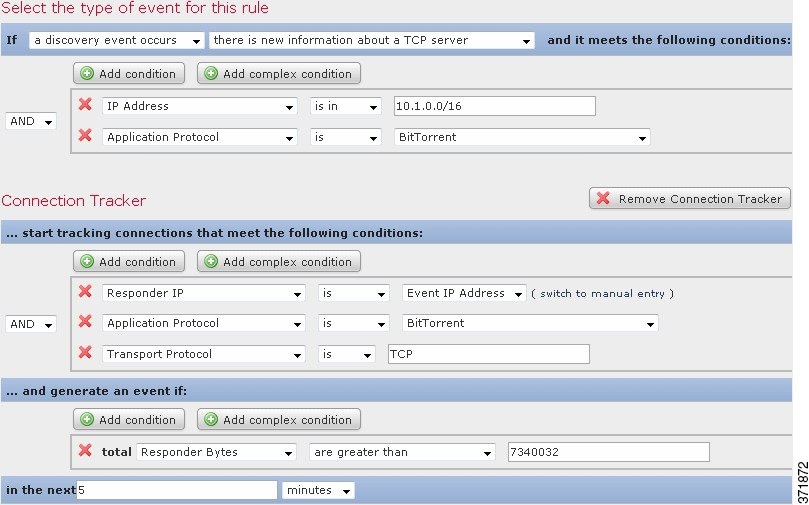Open the Application Protocol dropdown in event rule conditions
The width and height of the screenshot is (809, 505).
click(200, 137)
